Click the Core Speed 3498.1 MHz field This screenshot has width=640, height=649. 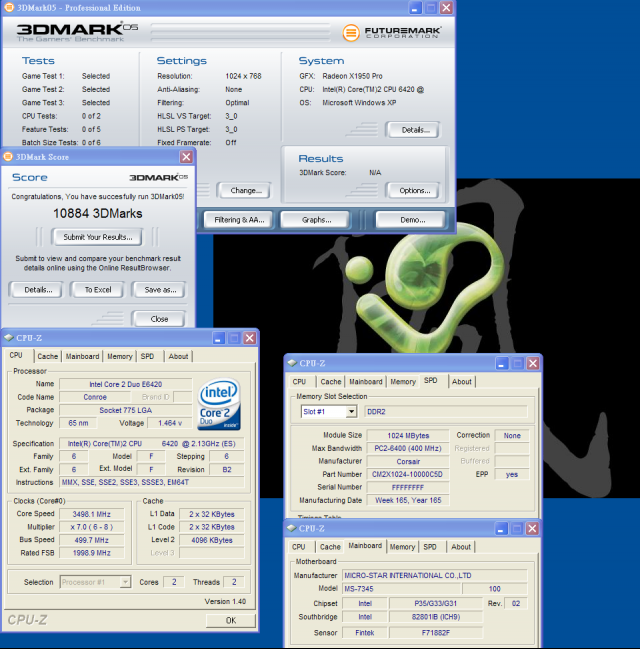[91, 514]
